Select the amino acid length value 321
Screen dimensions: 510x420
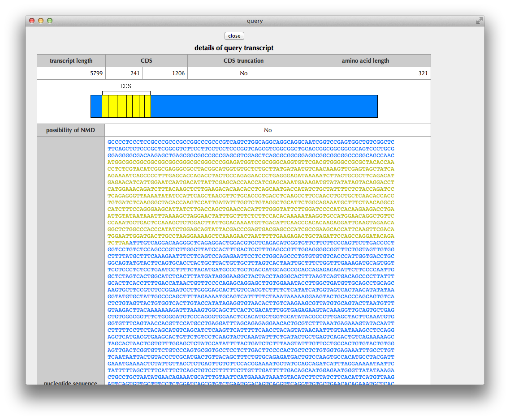pyautogui.click(x=423, y=73)
